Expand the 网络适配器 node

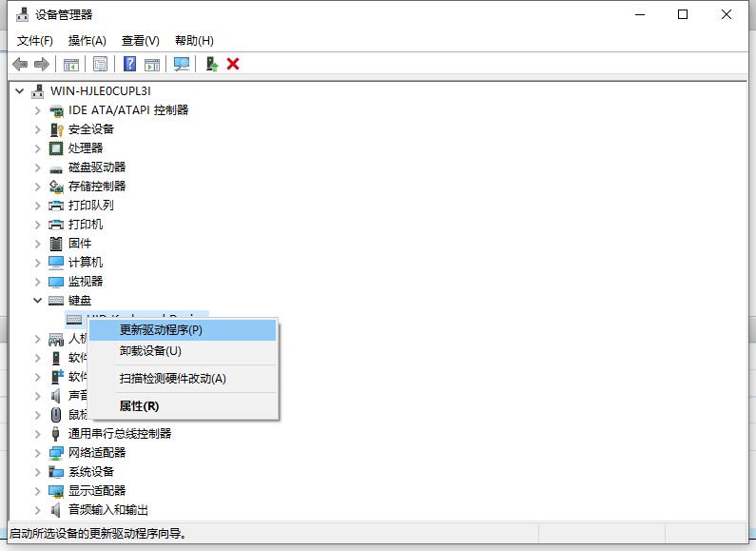coord(38,453)
